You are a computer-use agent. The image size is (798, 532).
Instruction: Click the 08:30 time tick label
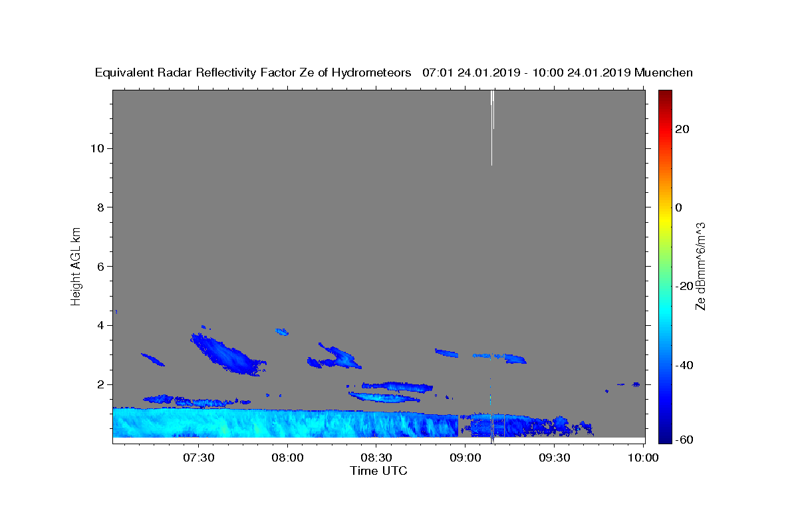[x=376, y=458]
